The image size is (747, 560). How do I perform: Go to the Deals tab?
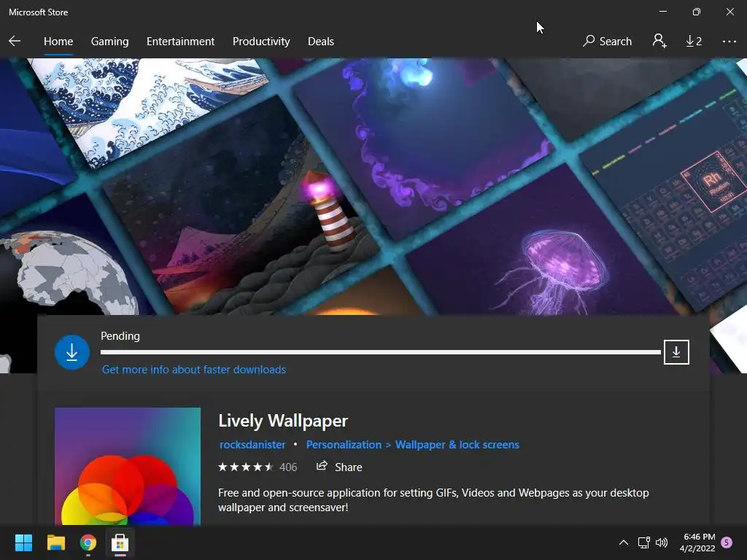point(321,42)
